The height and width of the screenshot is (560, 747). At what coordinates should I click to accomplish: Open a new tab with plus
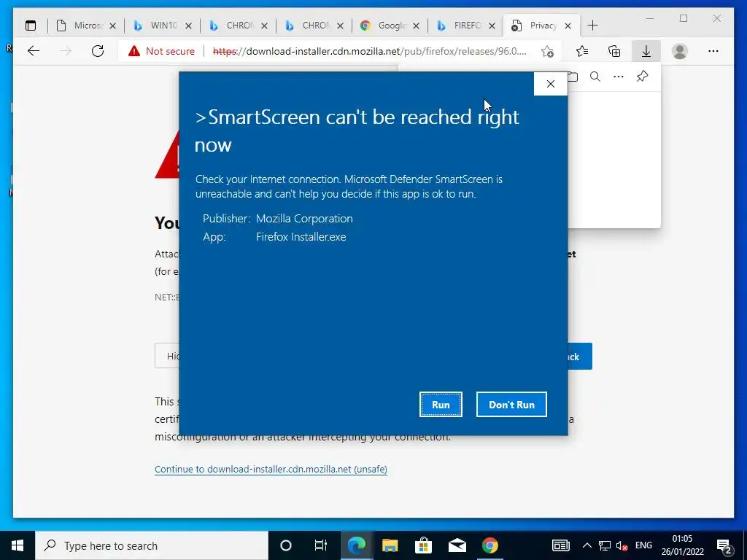point(592,26)
